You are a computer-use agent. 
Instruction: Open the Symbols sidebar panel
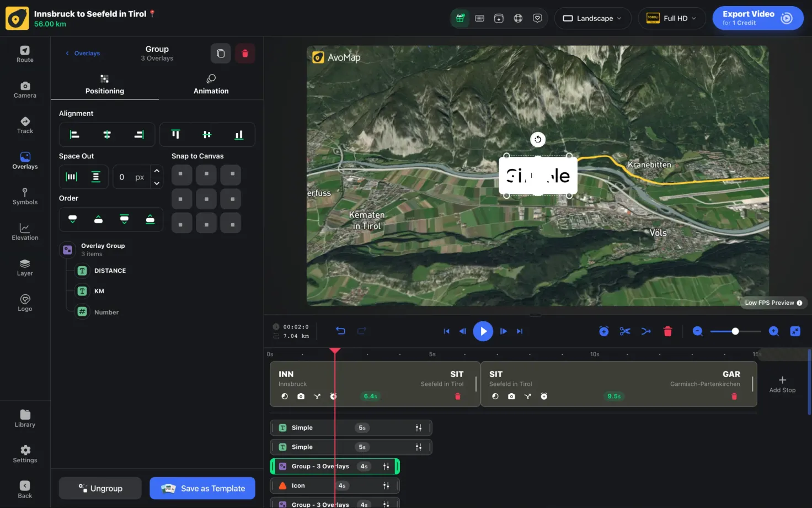25,197
